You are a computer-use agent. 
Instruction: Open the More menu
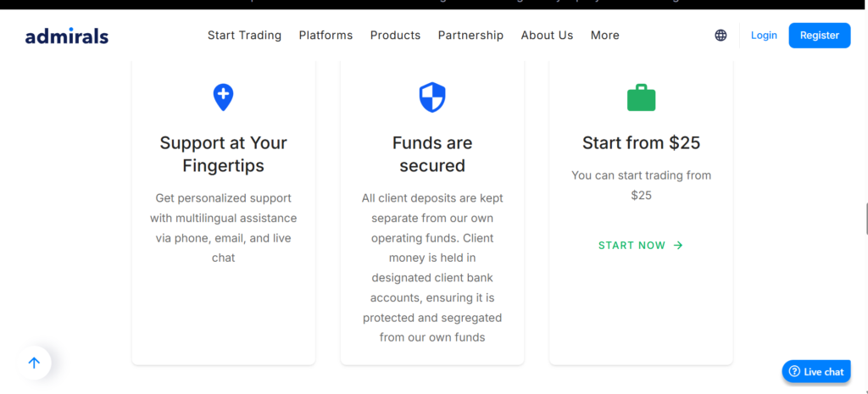coord(604,36)
